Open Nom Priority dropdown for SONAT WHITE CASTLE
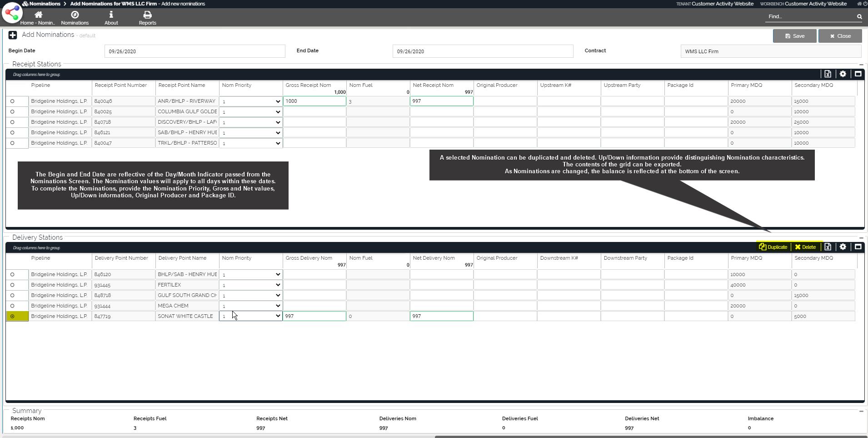 click(x=250, y=316)
